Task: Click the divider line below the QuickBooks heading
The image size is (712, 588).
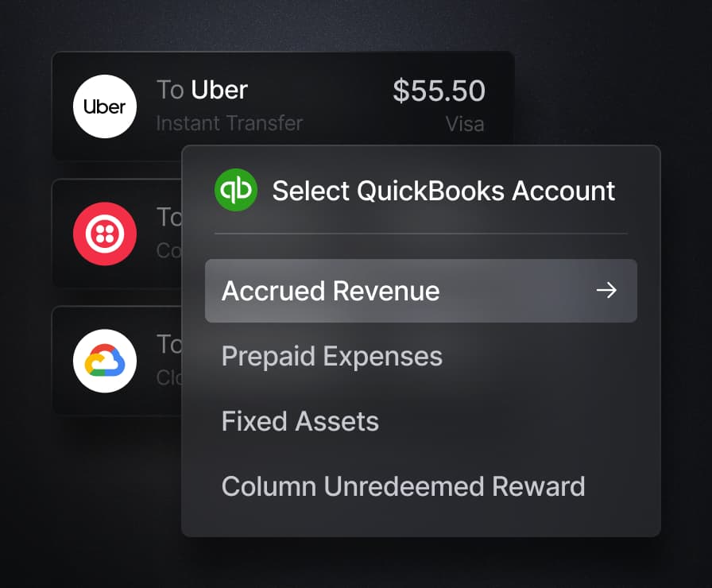Action: point(421,234)
